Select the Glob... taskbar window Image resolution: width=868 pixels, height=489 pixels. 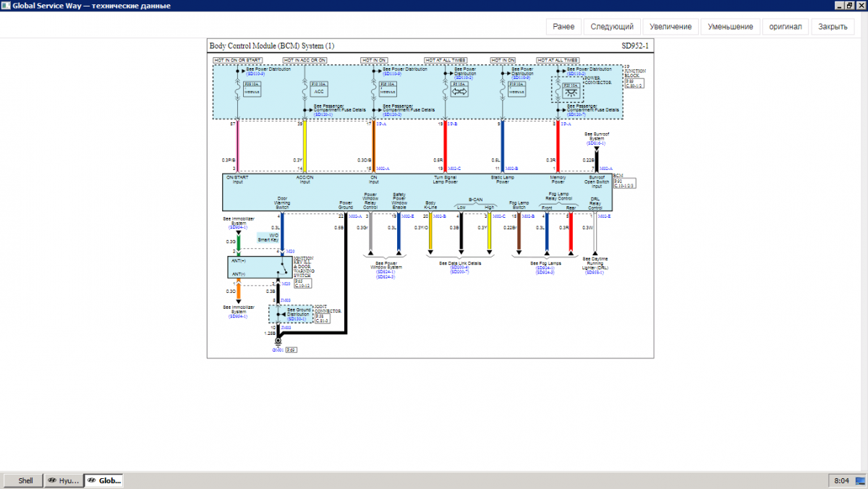coord(103,480)
